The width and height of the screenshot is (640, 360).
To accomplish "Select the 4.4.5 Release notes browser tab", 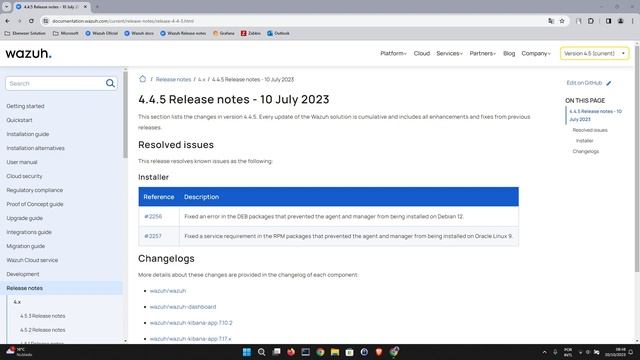I will (x=51, y=7).
